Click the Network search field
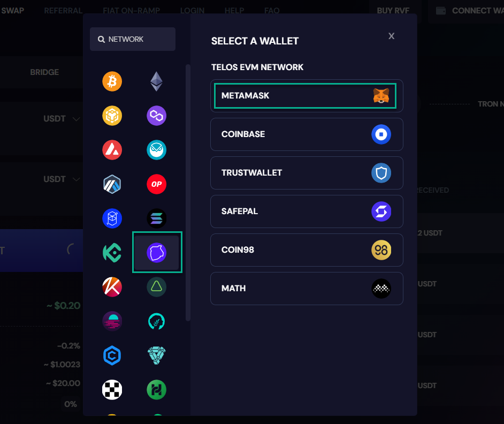 tap(133, 39)
